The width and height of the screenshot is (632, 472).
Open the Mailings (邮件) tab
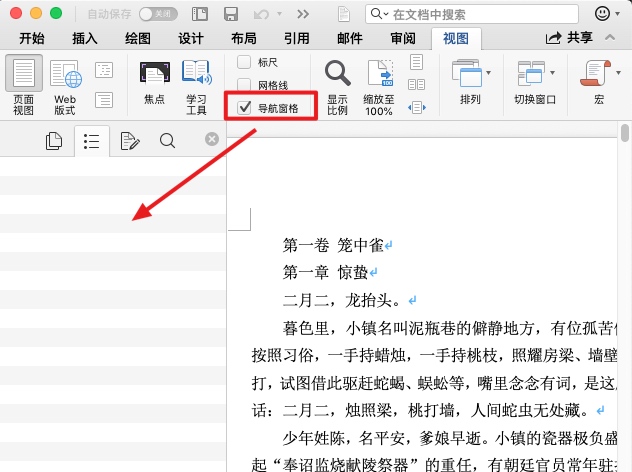point(350,38)
